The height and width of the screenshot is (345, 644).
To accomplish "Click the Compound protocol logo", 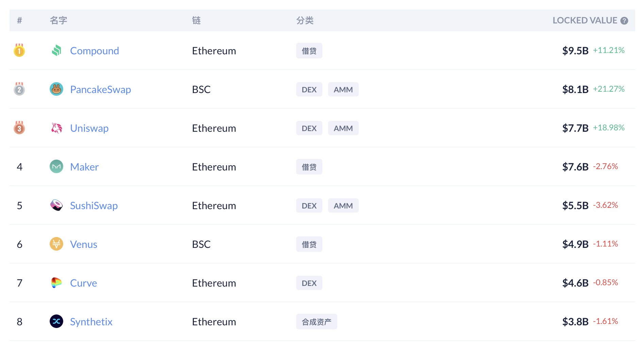I will (56, 51).
